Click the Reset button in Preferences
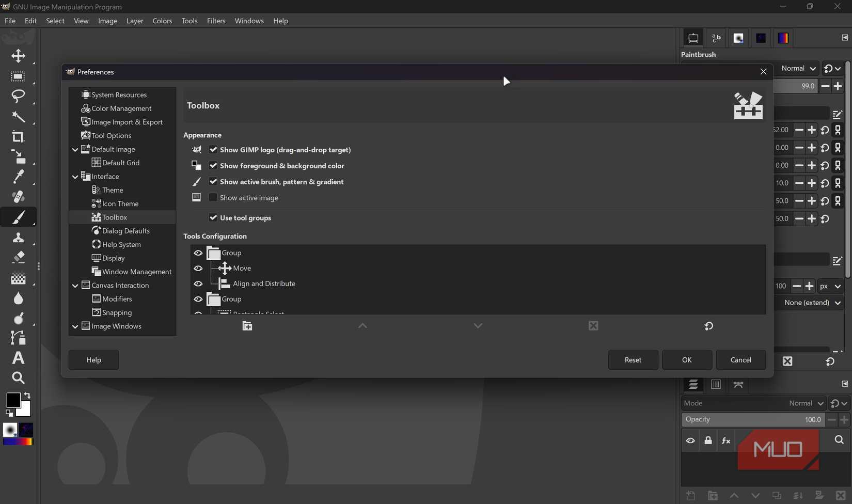The image size is (852, 504). 633,360
